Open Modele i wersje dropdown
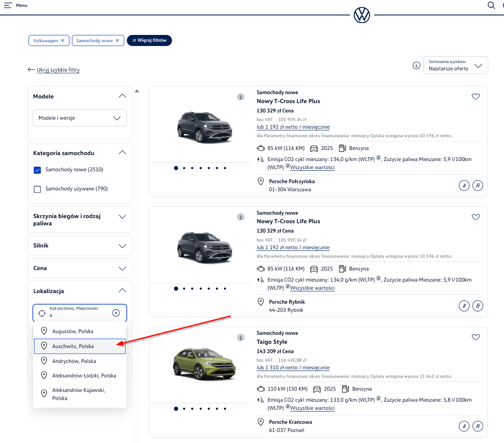This screenshot has height=443, width=504. [80, 118]
